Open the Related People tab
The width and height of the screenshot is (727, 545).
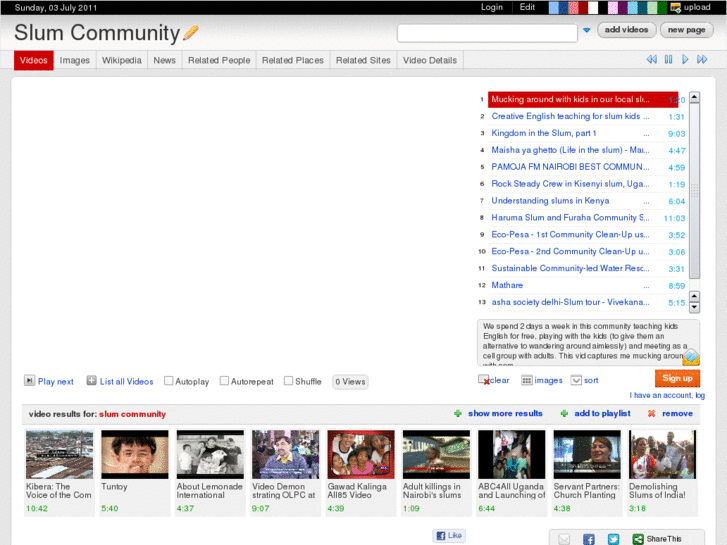[x=219, y=60]
